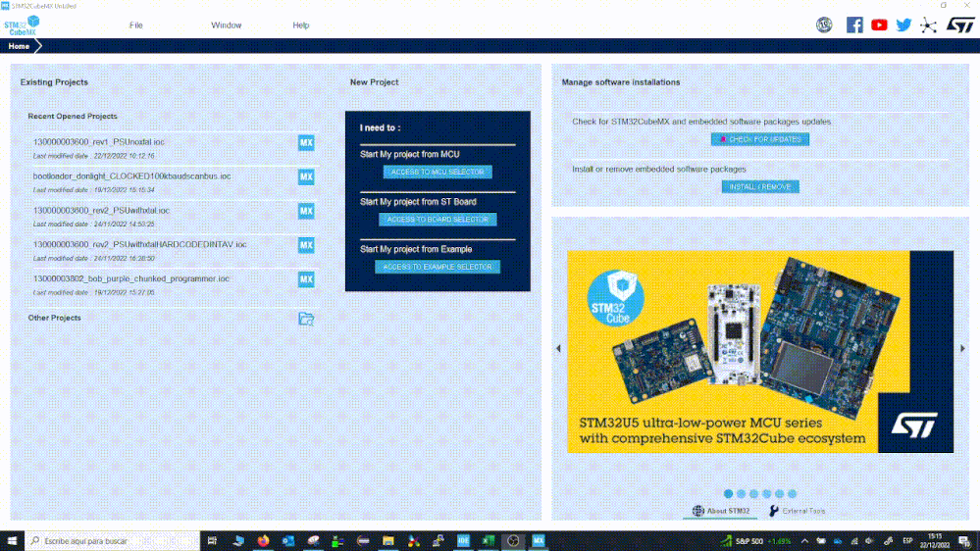Select 130000003600_rev2_PSUwithxtal.ioc project name

pos(101,211)
